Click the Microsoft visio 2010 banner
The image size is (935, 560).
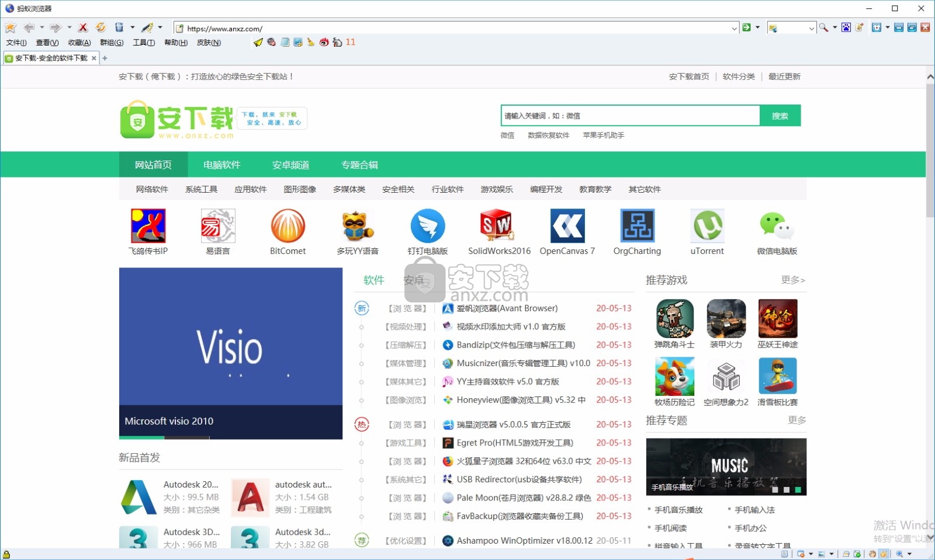(x=231, y=353)
